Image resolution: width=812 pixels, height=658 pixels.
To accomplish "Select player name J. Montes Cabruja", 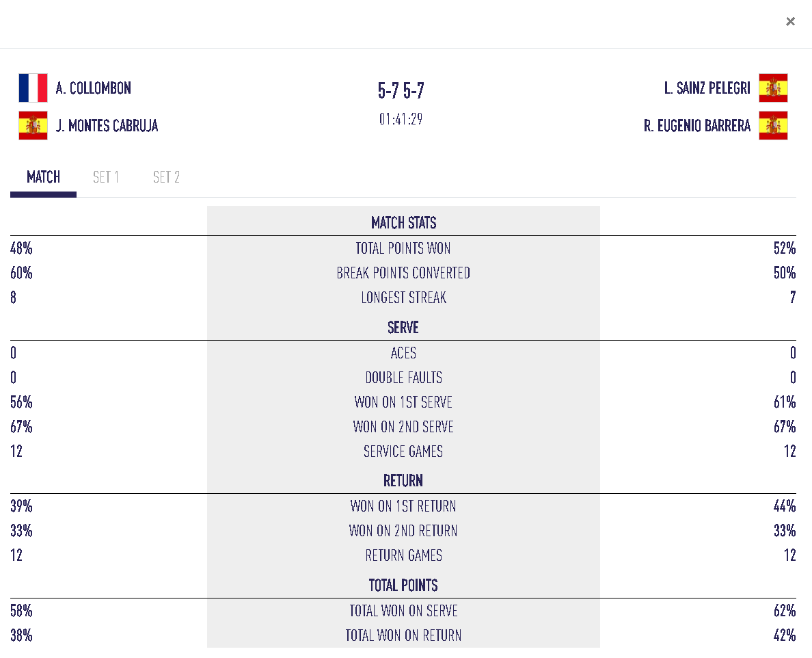I will coord(107,126).
